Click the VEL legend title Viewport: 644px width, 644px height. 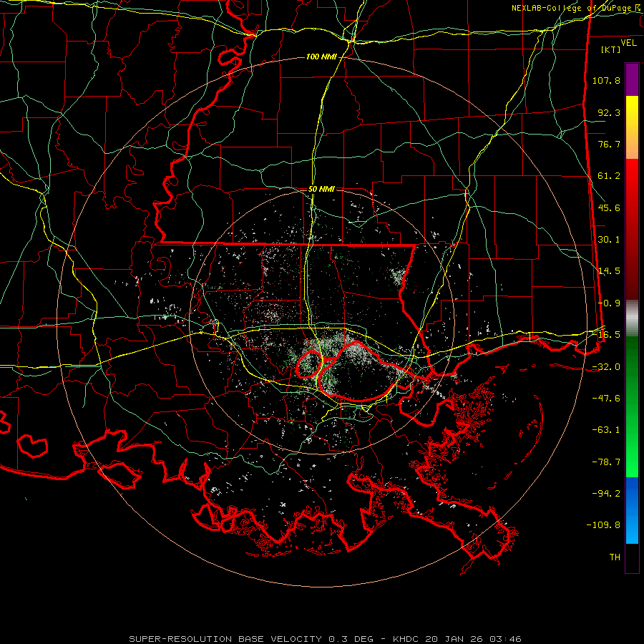coord(628,43)
